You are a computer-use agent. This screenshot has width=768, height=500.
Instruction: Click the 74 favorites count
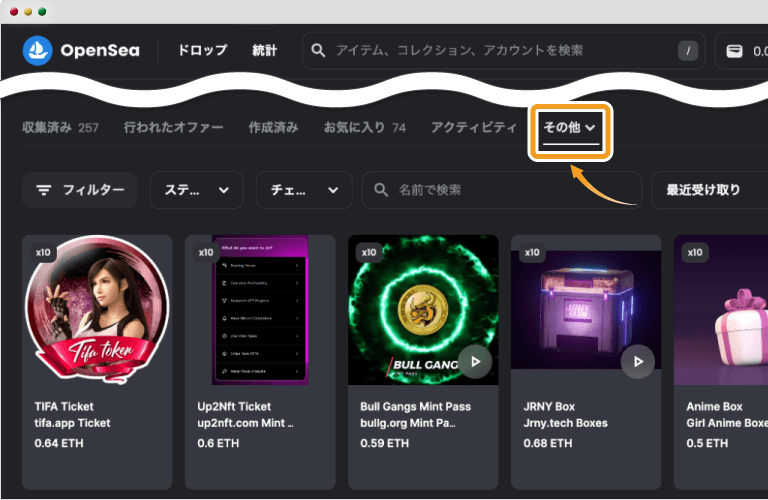pos(399,128)
